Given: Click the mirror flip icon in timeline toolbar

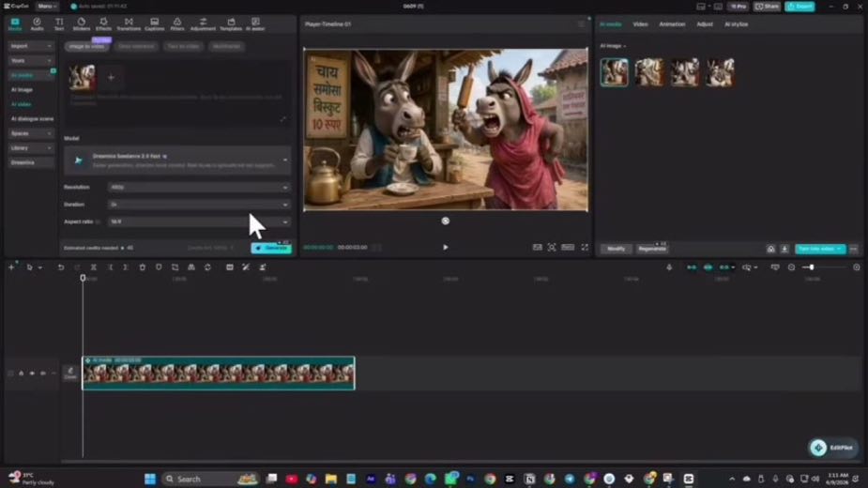Looking at the screenshot, I should point(191,267).
